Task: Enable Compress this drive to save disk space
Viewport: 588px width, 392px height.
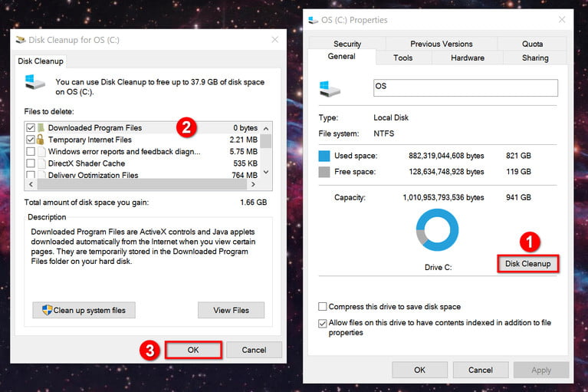Action: click(x=323, y=307)
